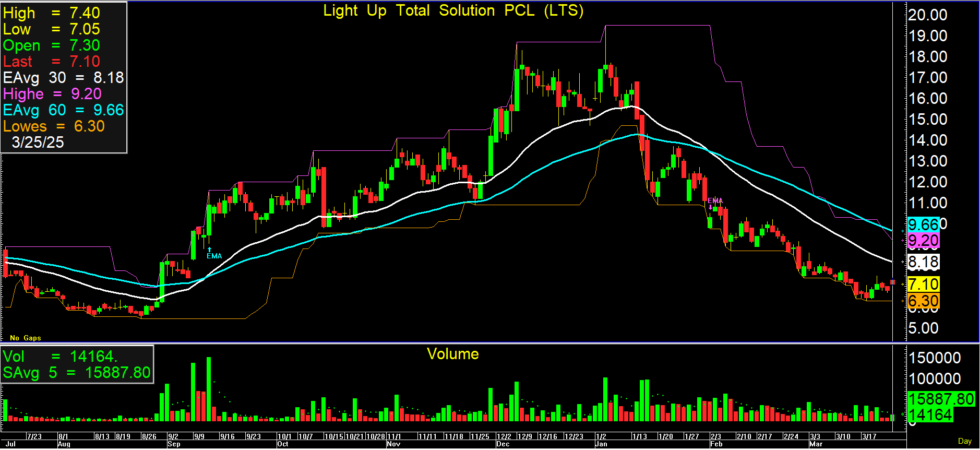
Task: Click the 5.00 price axis label
Action: coord(924,328)
